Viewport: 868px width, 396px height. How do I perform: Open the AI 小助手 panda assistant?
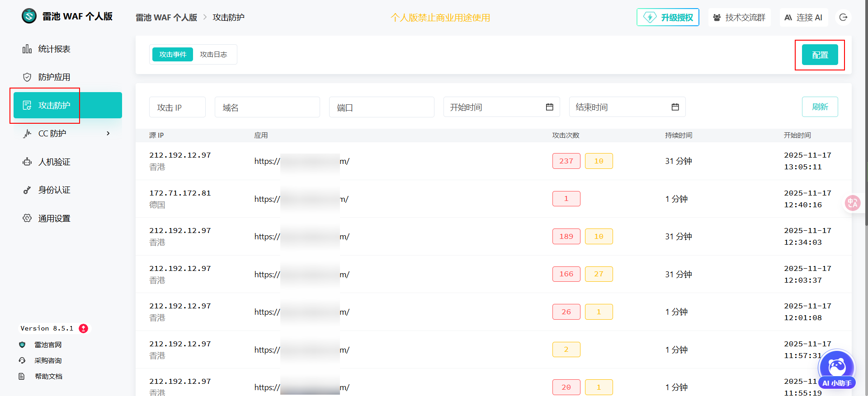(x=837, y=369)
